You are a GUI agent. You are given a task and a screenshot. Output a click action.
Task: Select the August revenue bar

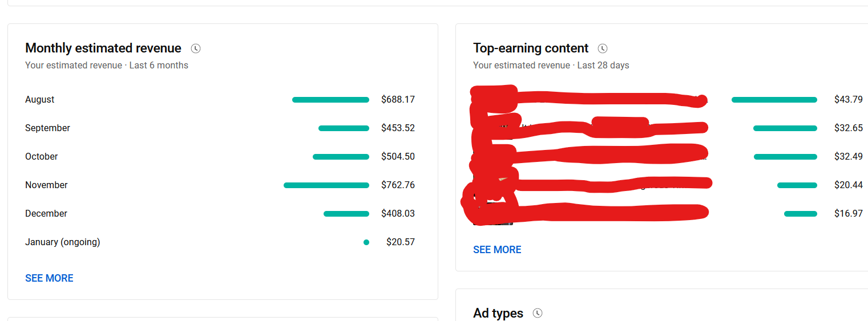click(330, 100)
